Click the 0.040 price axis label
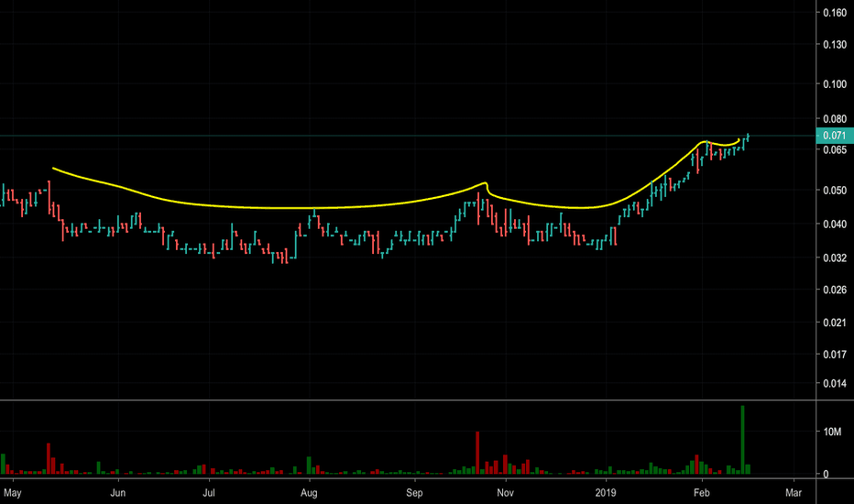The image size is (854, 504). point(835,224)
